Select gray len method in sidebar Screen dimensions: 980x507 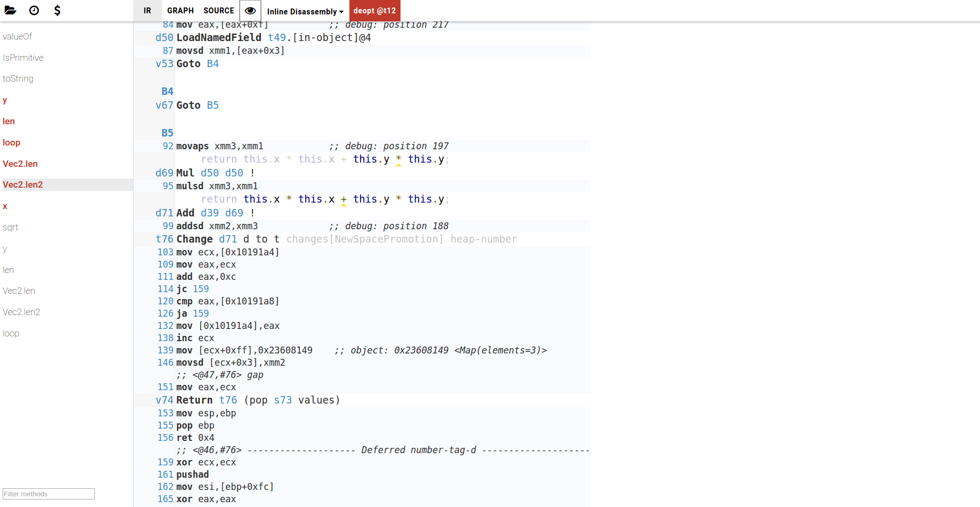[8, 270]
